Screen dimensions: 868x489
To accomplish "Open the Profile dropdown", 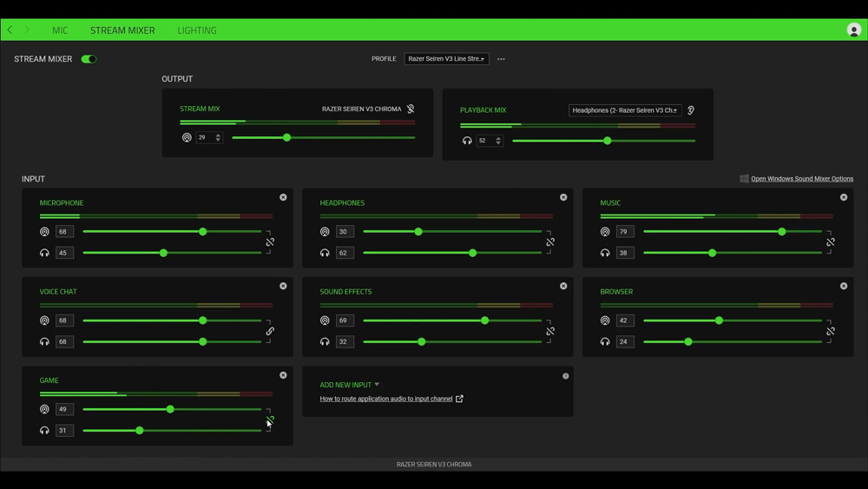I will pyautogui.click(x=446, y=59).
